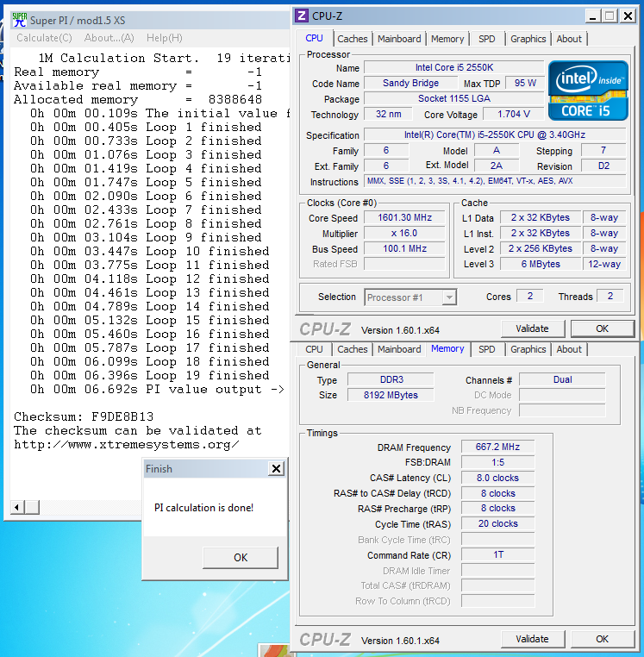The height and width of the screenshot is (657, 644).
Task: Click the Bus Speed value 100.1 MHz
Action: tap(404, 249)
